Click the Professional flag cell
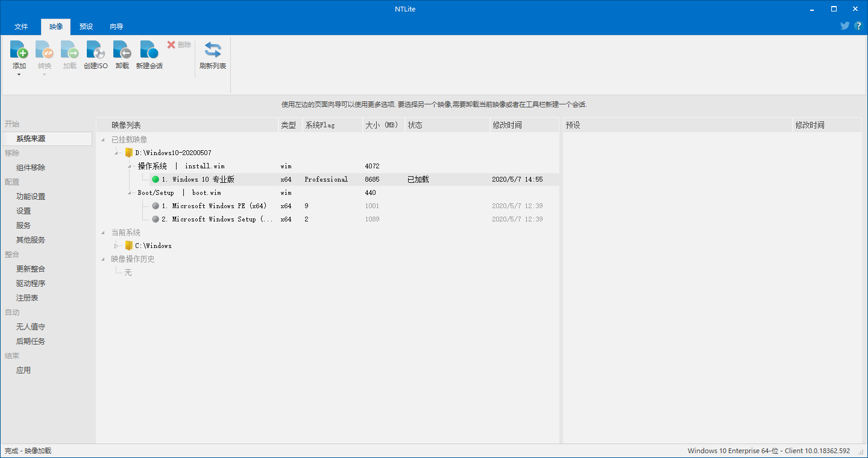 326,179
